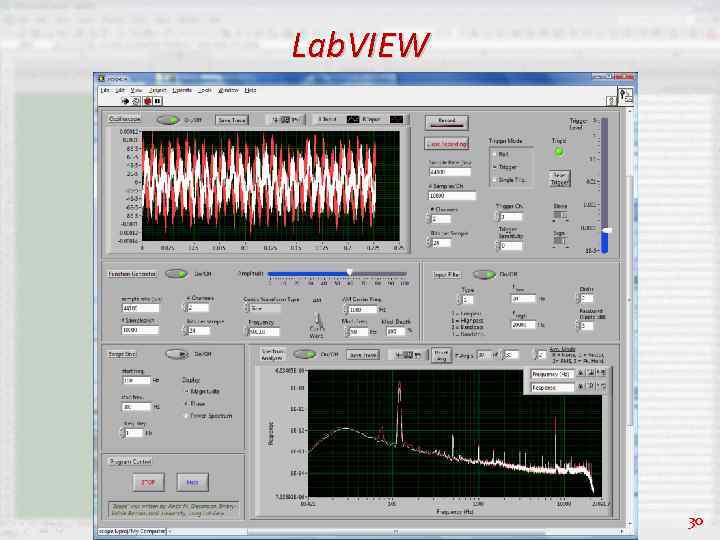
Task: Click the LabVIEW window title icon
Action: 101,78
